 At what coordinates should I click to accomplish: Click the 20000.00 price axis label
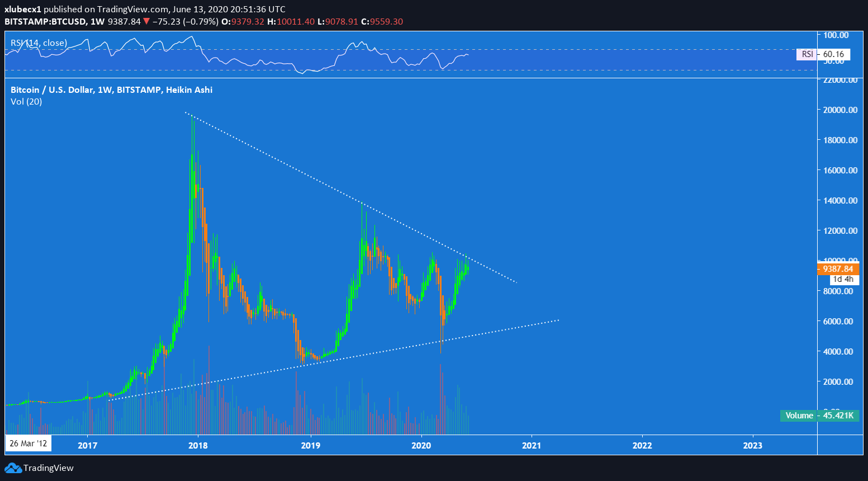click(840, 110)
